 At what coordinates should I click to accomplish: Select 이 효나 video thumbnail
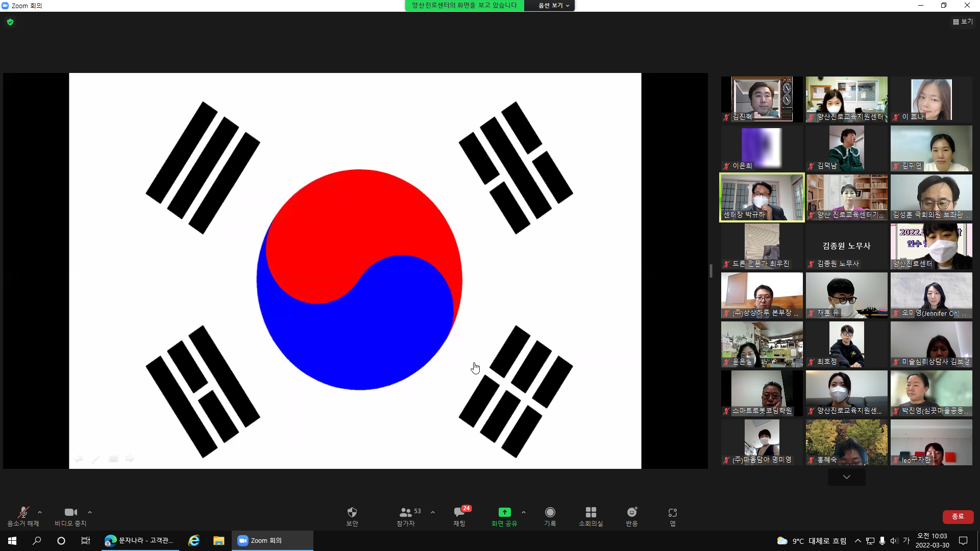coord(932,99)
